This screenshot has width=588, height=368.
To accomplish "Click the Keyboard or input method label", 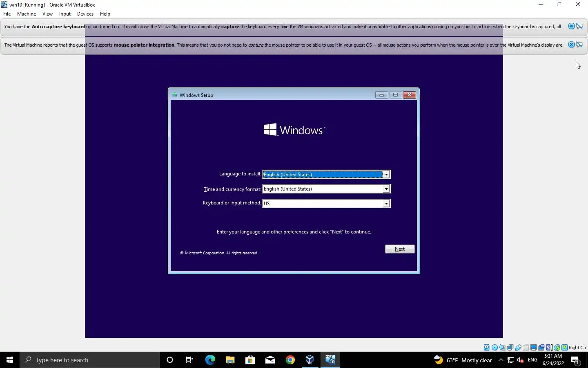I will click(232, 203).
